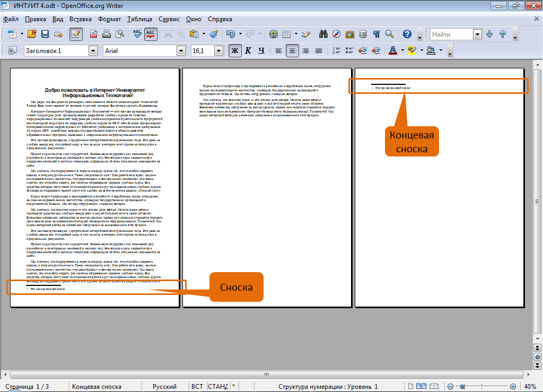The height and width of the screenshot is (392, 543).
Task: Open the font color palette dropdown
Action: (x=402, y=51)
